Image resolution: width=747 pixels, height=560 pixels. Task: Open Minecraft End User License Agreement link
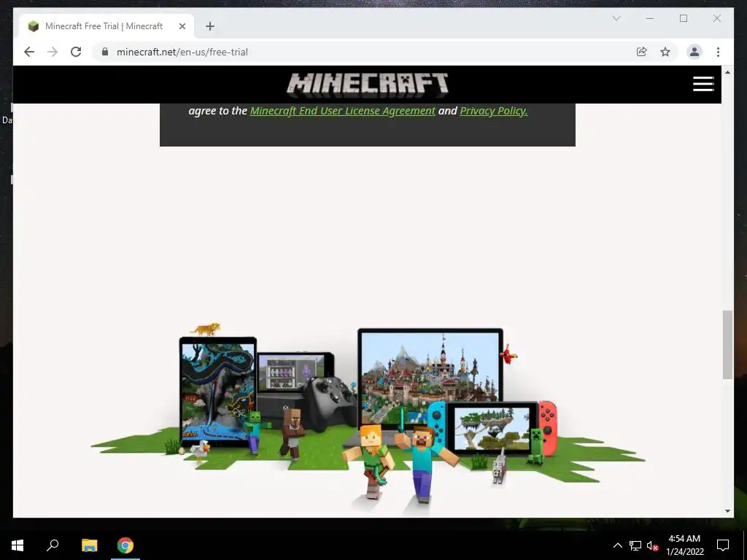[x=343, y=111]
